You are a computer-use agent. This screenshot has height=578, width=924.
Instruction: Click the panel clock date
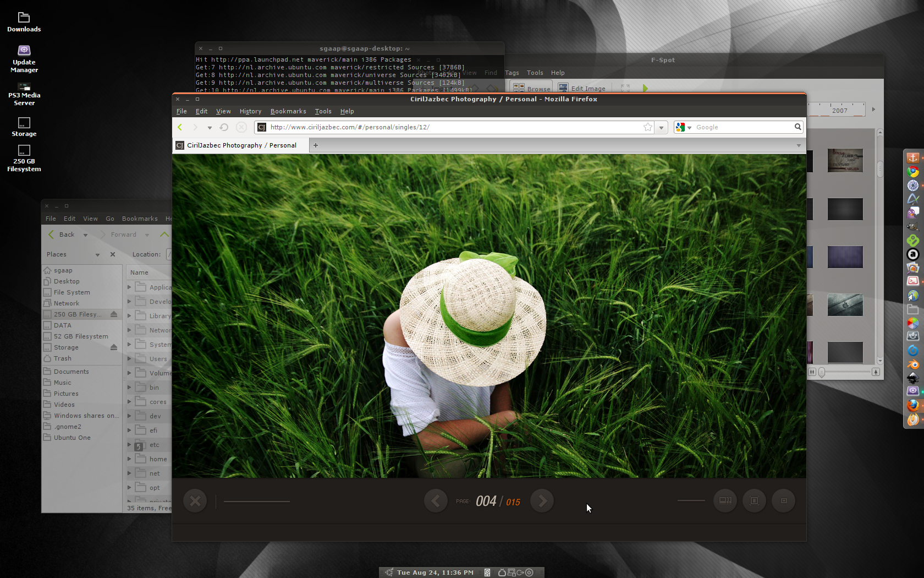pyautogui.click(x=435, y=572)
